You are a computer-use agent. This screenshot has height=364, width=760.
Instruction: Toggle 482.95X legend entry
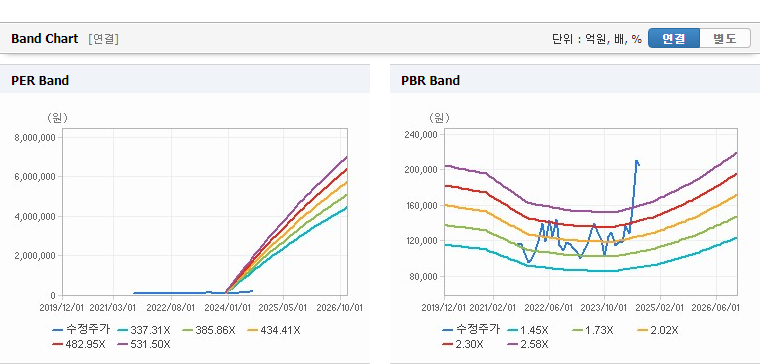[79, 344]
